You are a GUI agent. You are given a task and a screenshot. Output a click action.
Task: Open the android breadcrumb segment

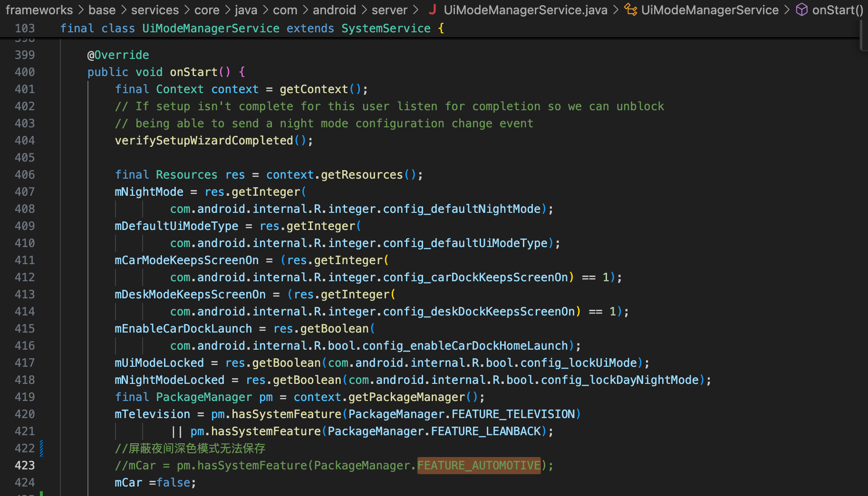click(334, 10)
